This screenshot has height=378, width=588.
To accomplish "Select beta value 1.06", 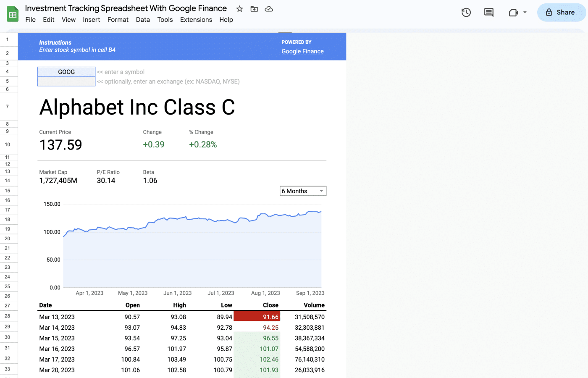I will [x=150, y=181].
